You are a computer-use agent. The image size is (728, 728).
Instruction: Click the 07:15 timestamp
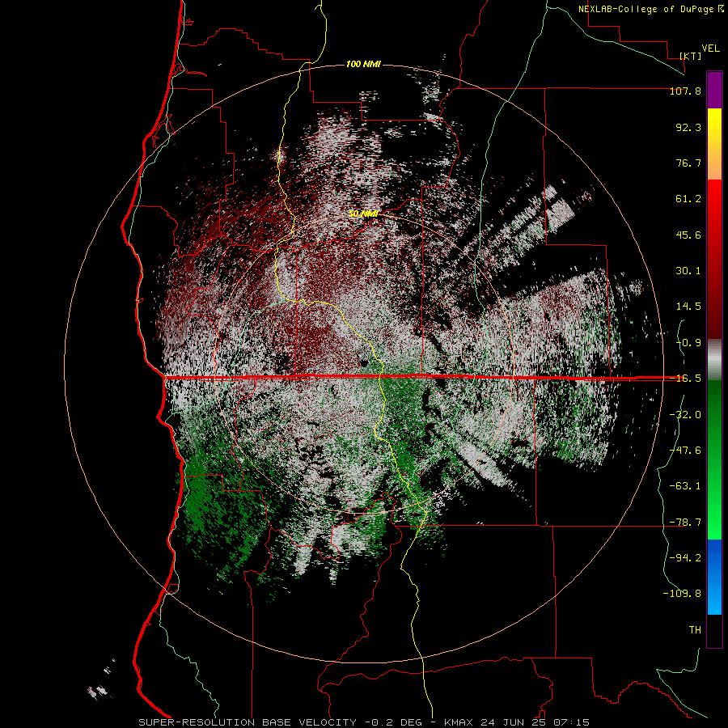[572, 722]
